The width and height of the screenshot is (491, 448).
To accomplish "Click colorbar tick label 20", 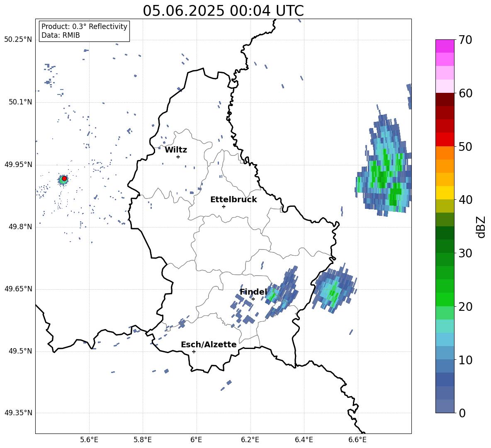I will (465, 307).
